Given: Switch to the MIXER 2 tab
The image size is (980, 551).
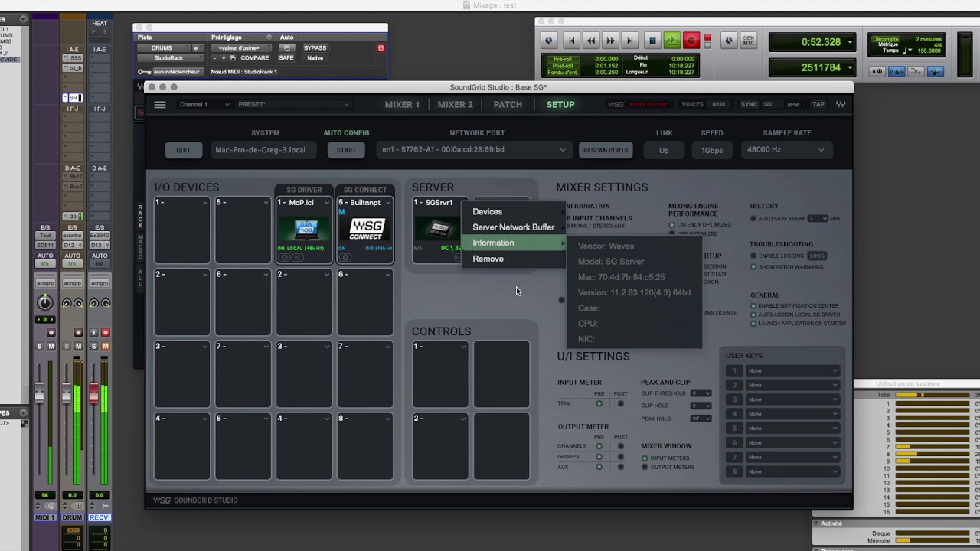Looking at the screenshot, I should tap(455, 105).
